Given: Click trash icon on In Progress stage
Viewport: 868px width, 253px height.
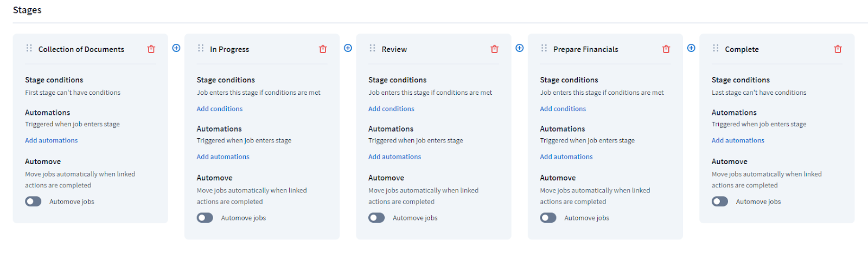Looking at the screenshot, I should pyautogui.click(x=323, y=49).
